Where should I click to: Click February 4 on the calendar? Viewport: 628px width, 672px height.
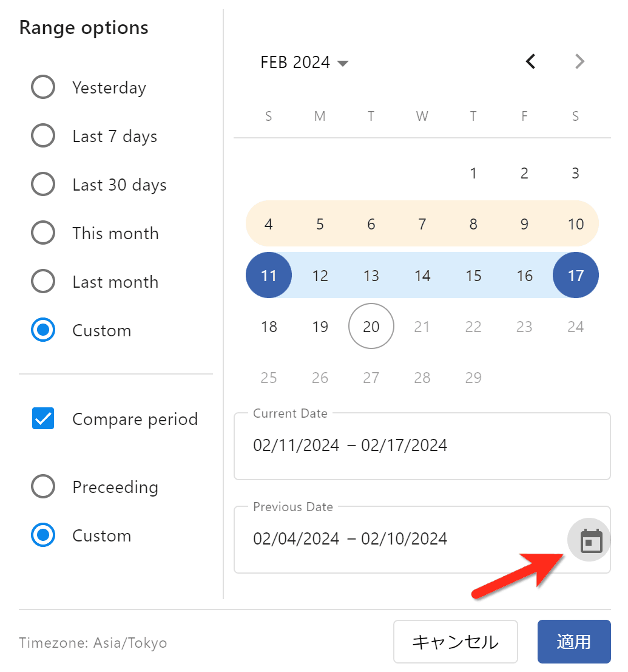pos(269,224)
